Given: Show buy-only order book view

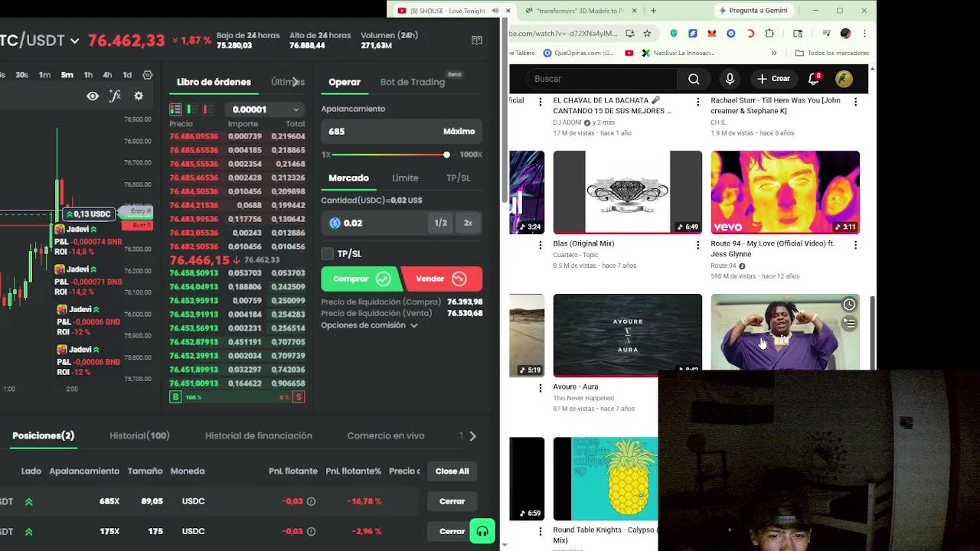Looking at the screenshot, I should [x=191, y=109].
